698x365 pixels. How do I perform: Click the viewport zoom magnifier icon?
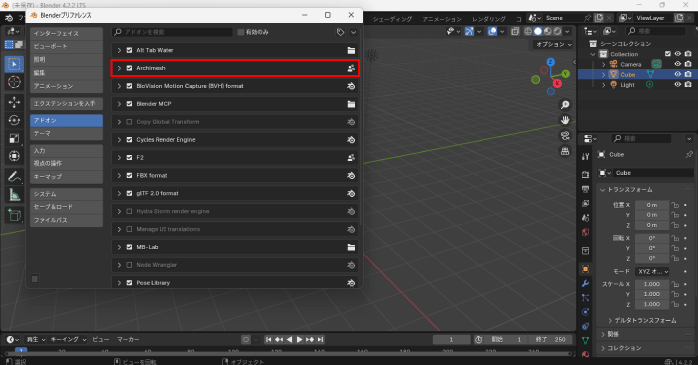coord(565,105)
